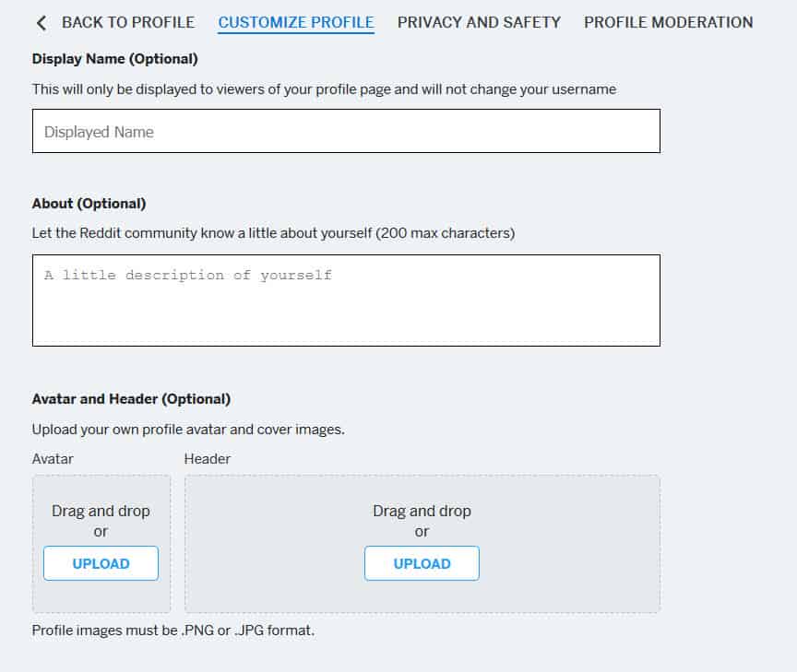Click the back chevron arrow icon
The height and width of the screenshot is (672, 797).
point(41,23)
